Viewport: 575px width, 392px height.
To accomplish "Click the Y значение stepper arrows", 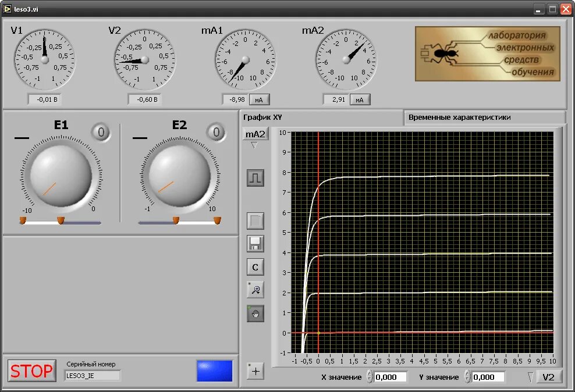I will pos(467,377).
